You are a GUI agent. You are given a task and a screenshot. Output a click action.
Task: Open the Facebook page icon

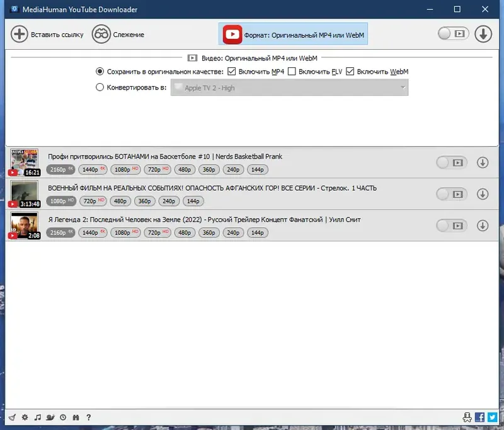point(479,417)
